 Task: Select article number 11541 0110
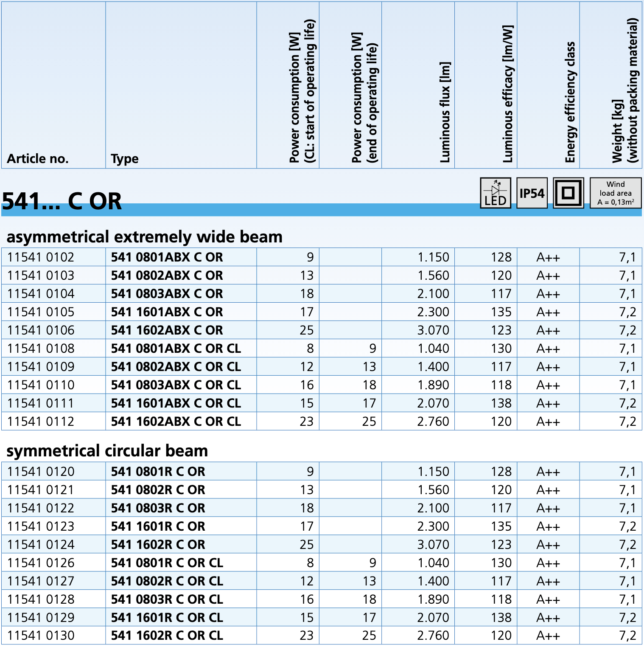41,385
